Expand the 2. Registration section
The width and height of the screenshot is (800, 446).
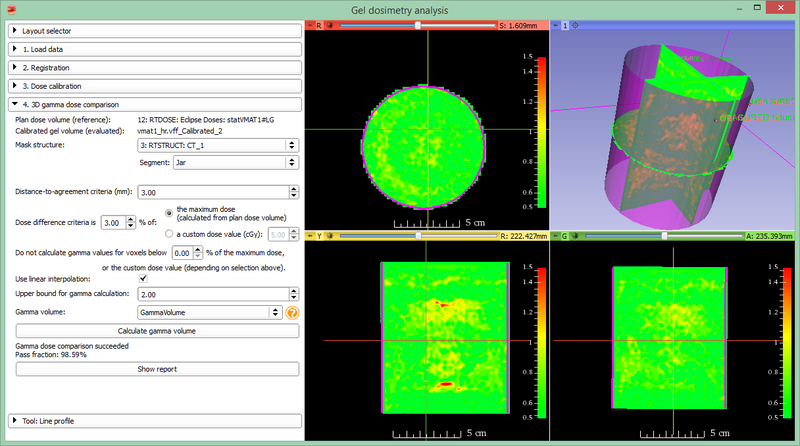154,67
